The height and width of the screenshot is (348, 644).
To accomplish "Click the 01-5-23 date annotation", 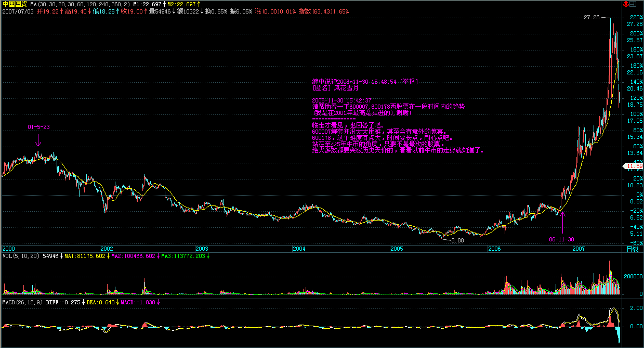I will (x=39, y=127).
